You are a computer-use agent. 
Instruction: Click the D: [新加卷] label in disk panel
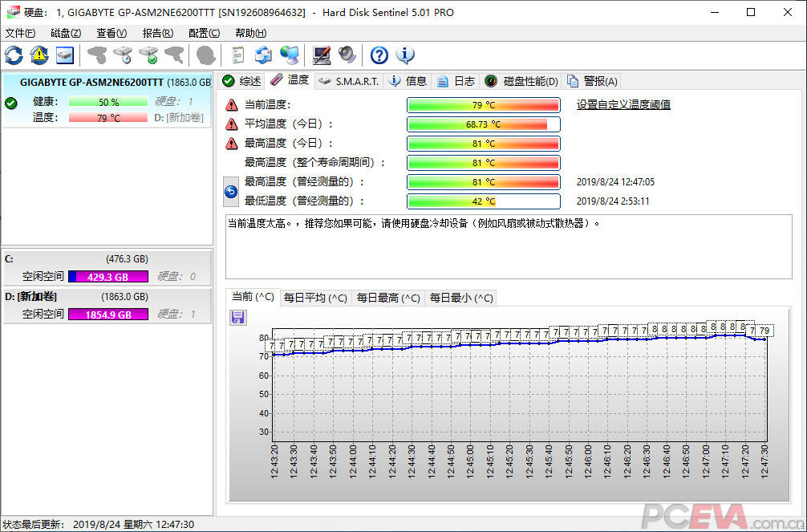coord(179,118)
